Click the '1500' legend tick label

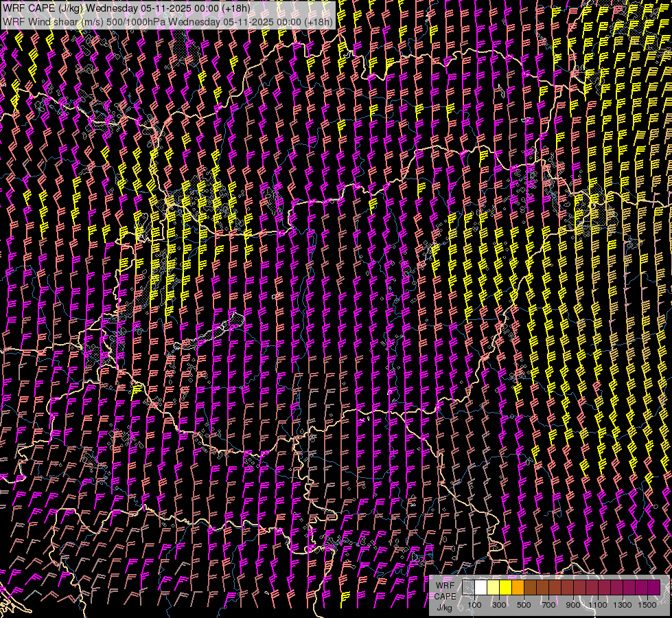coord(647,605)
